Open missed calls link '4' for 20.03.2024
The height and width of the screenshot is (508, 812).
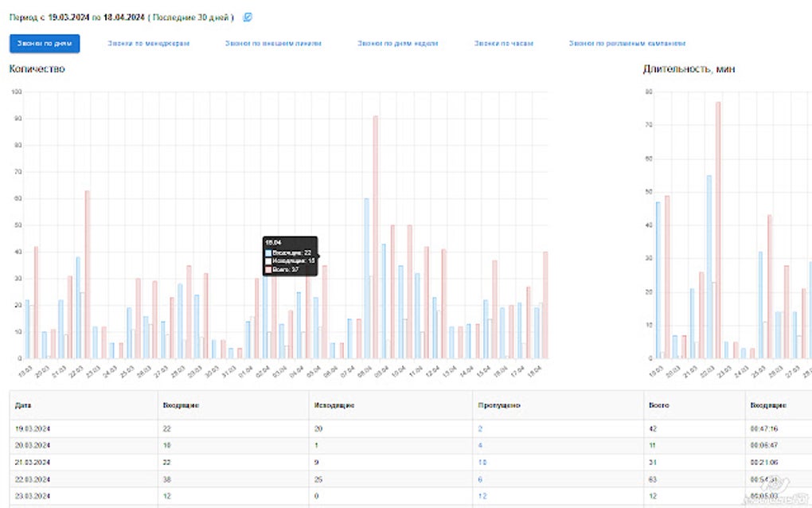pos(480,445)
